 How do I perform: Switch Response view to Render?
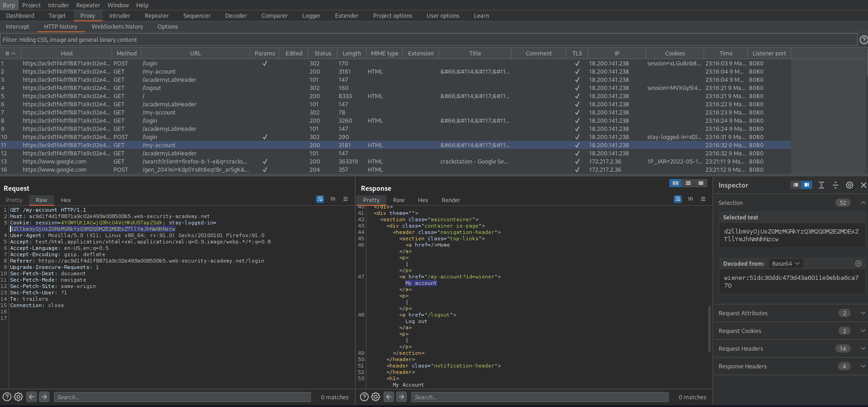pyautogui.click(x=451, y=200)
